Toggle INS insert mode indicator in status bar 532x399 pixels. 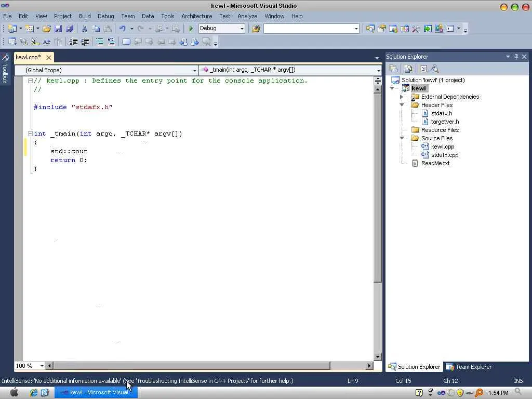click(518, 381)
